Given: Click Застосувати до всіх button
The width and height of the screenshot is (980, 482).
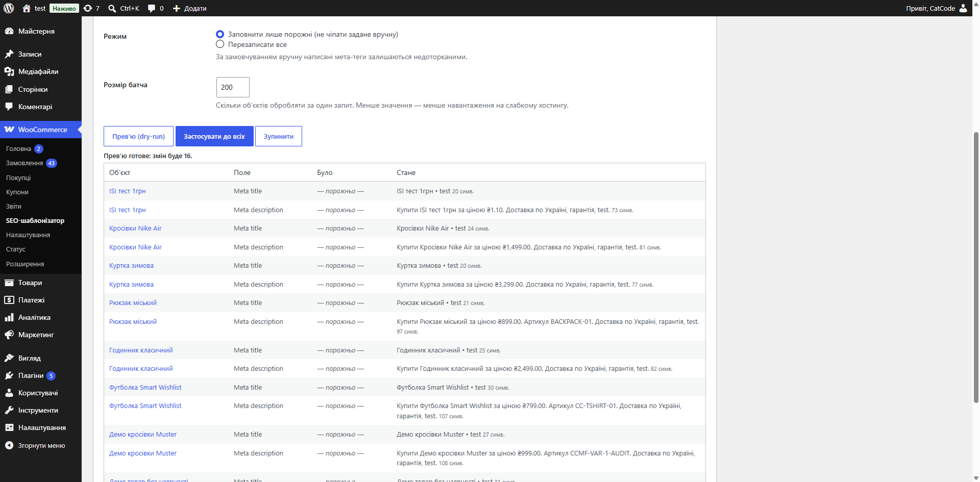Looking at the screenshot, I should [x=214, y=136].
